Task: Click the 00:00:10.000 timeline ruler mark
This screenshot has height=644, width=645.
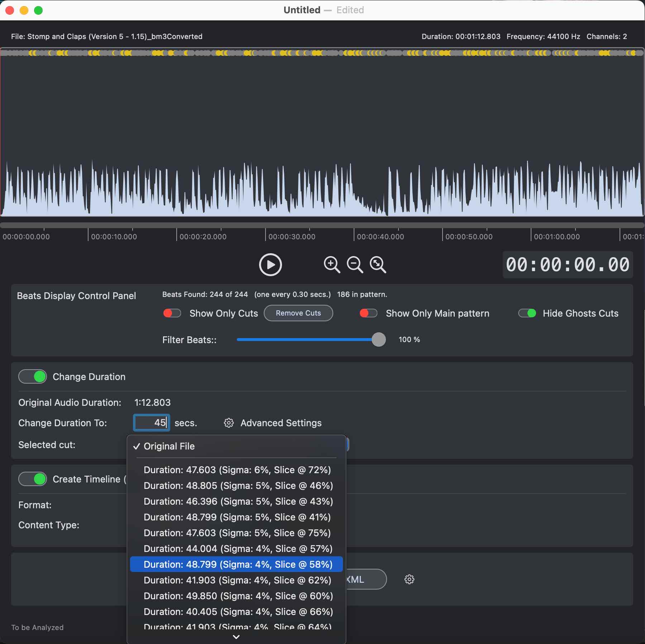Action: (114, 237)
